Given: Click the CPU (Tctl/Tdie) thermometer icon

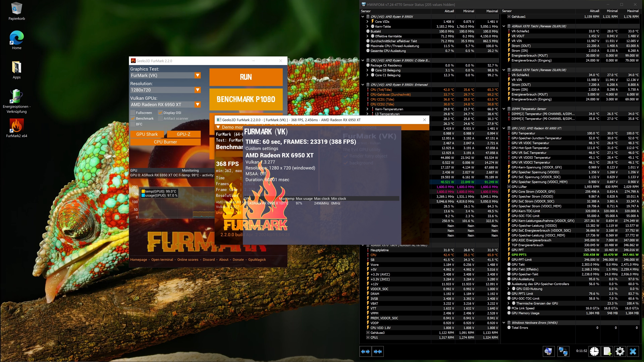Looking at the screenshot, I should [x=368, y=89].
